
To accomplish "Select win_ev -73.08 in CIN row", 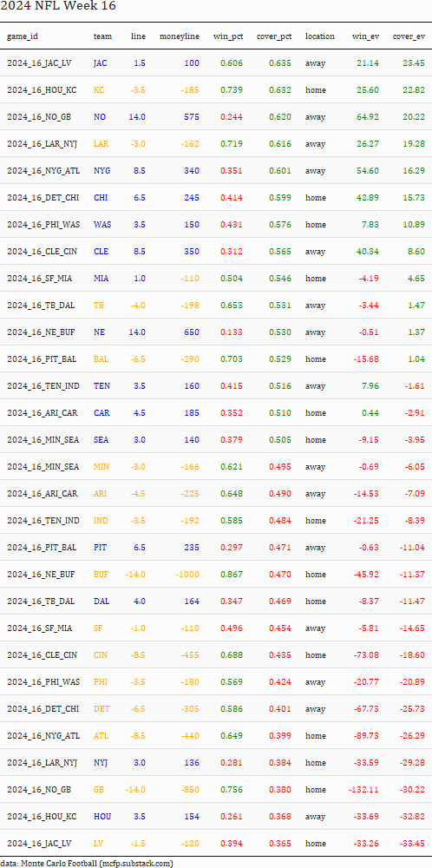I will tap(366, 654).
